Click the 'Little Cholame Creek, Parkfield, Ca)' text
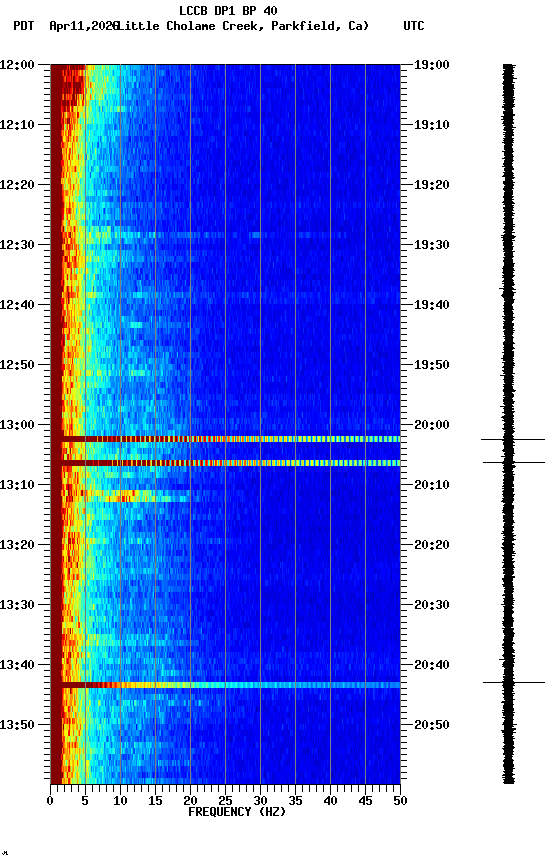The width and height of the screenshot is (552, 864). [243, 26]
